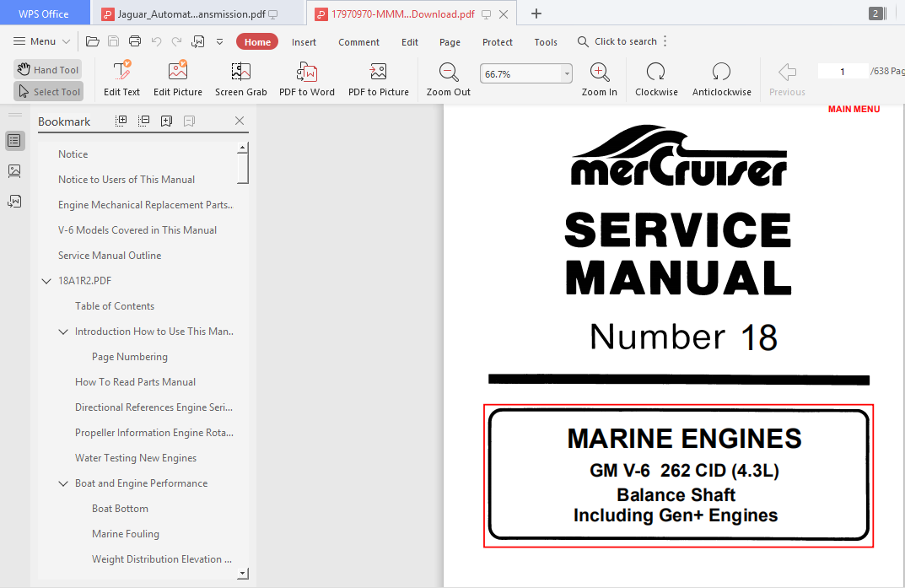
Task: Open the Comment ribbon tab
Action: tap(359, 42)
